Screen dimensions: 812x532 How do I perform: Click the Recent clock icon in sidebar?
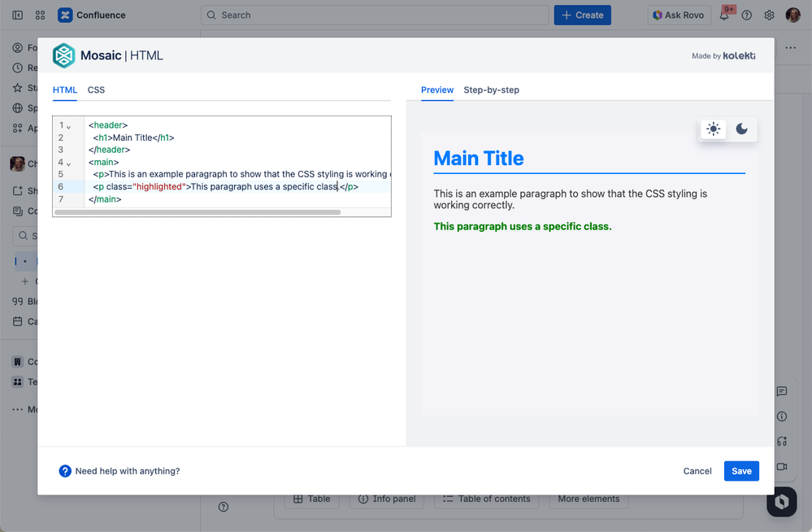point(18,68)
